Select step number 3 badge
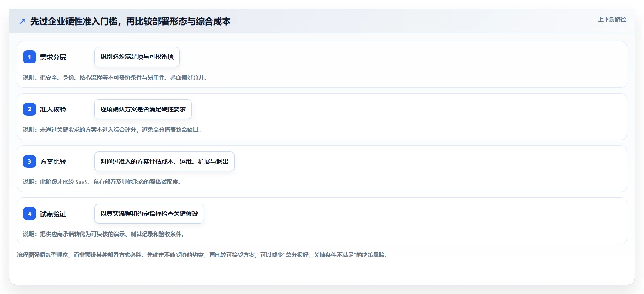Screen dimensions: 644x294 tap(30, 161)
